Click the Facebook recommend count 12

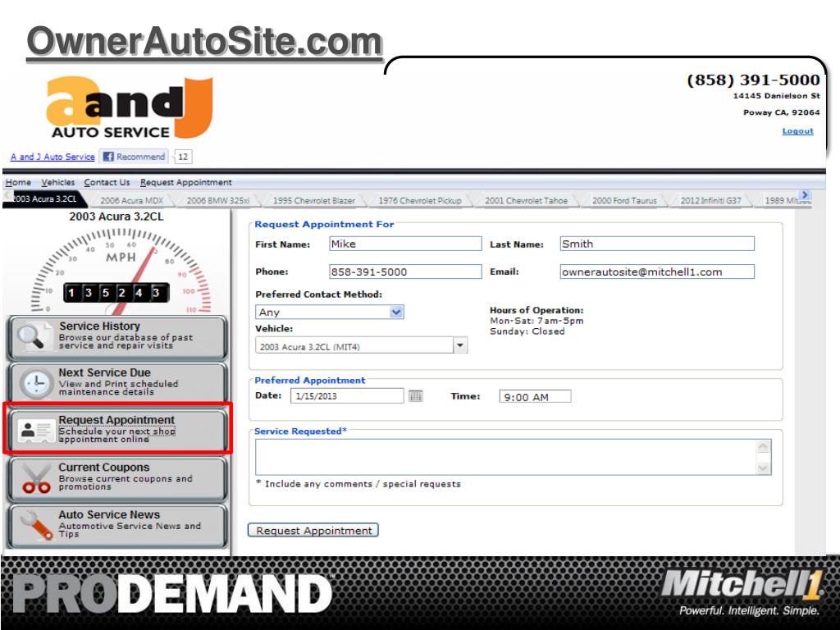point(183,157)
